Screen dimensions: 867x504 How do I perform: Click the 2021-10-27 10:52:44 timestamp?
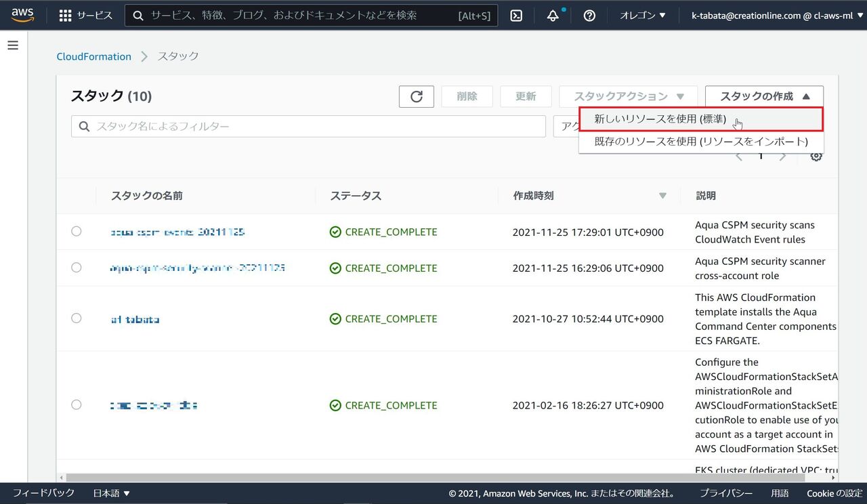click(588, 318)
